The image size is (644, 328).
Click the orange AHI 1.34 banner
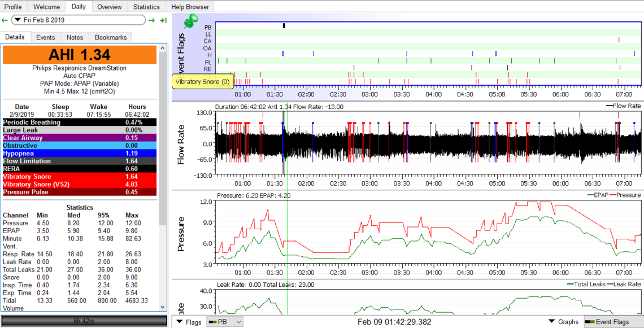point(80,55)
